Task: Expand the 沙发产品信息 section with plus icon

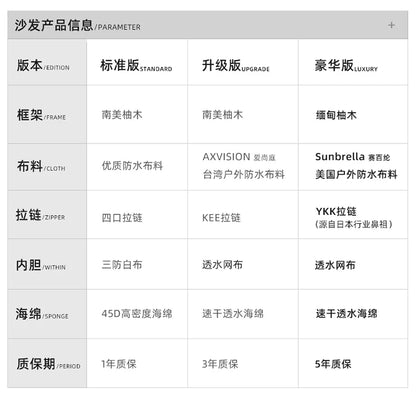Action: pos(391,25)
